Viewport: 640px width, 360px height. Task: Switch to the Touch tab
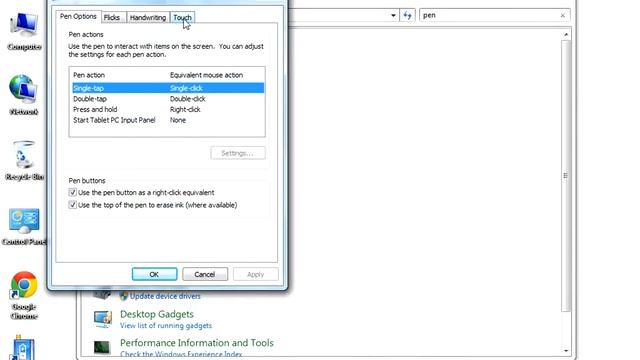click(x=182, y=18)
